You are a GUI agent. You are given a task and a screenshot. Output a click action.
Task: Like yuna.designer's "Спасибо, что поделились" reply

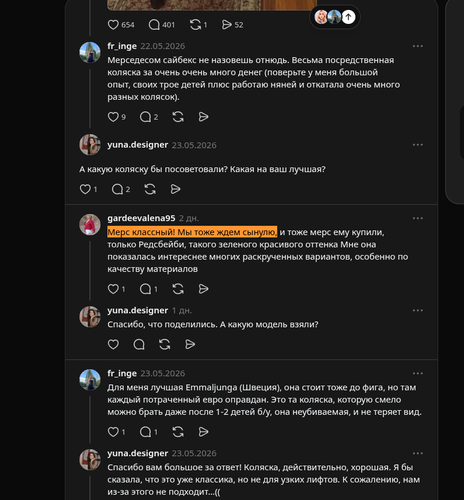coord(113,344)
